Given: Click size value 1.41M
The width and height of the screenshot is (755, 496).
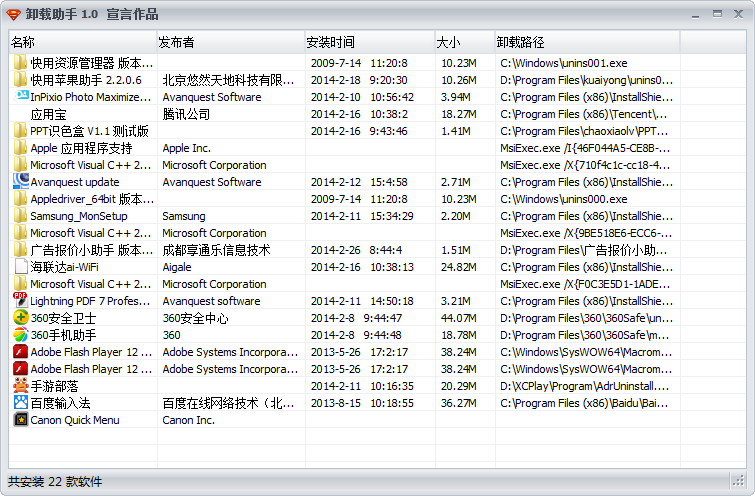Looking at the screenshot, I should pyautogui.click(x=456, y=131).
